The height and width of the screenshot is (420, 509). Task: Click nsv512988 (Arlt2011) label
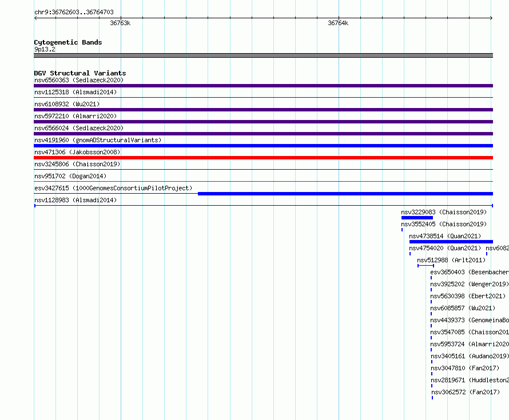(x=451, y=260)
